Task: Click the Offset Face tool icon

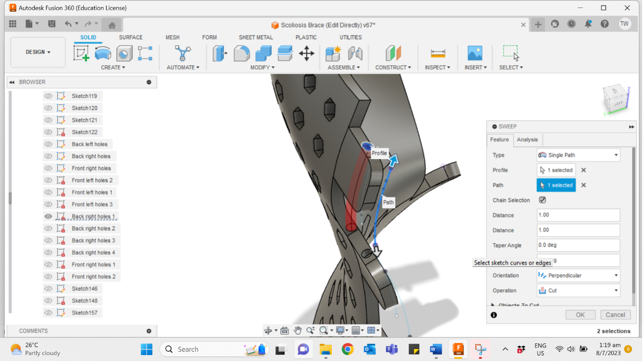Action: [285, 53]
